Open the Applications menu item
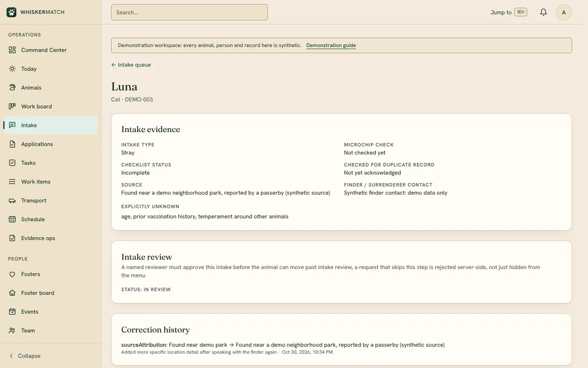The height and width of the screenshot is (368, 588). click(51, 144)
